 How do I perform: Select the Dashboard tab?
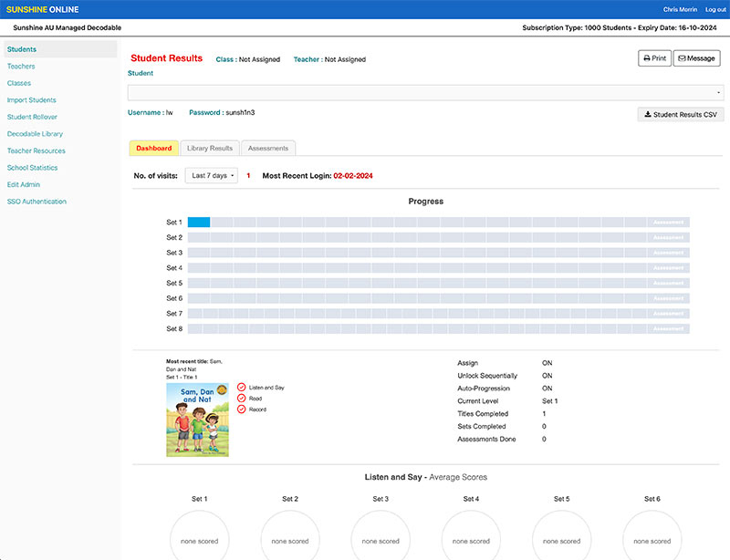[153, 148]
